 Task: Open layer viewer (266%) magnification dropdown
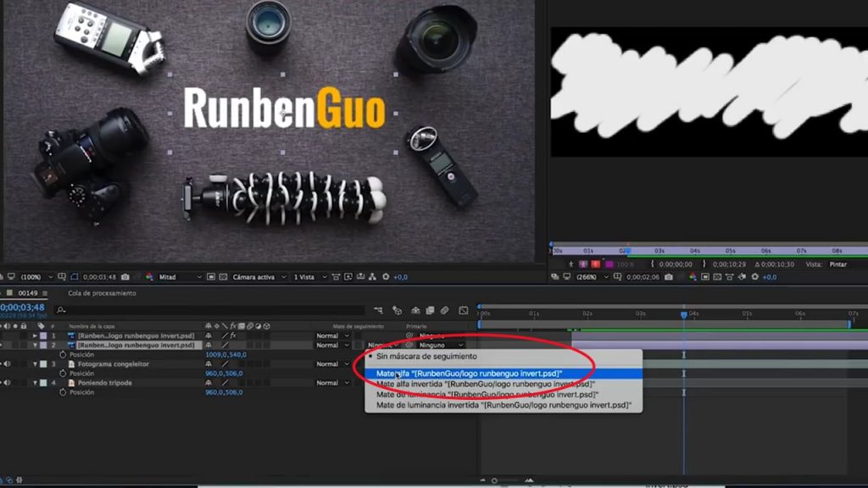(x=593, y=277)
